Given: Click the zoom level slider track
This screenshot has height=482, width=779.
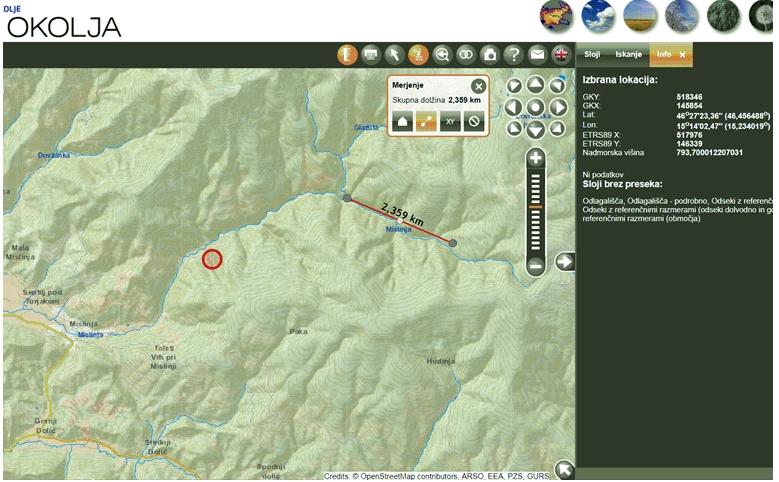Looking at the screenshot, I should (x=536, y=212).
